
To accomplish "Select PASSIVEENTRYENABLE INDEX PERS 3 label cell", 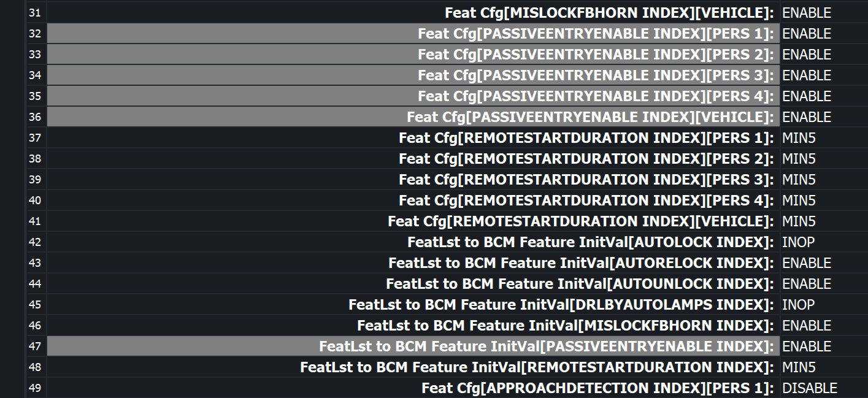I will click(595, 75).
